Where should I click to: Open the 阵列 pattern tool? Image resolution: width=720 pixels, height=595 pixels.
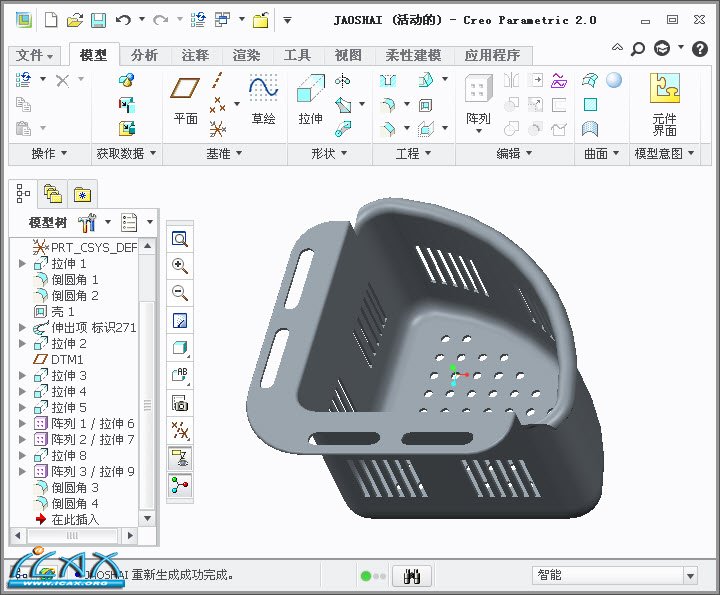point(478,104)
